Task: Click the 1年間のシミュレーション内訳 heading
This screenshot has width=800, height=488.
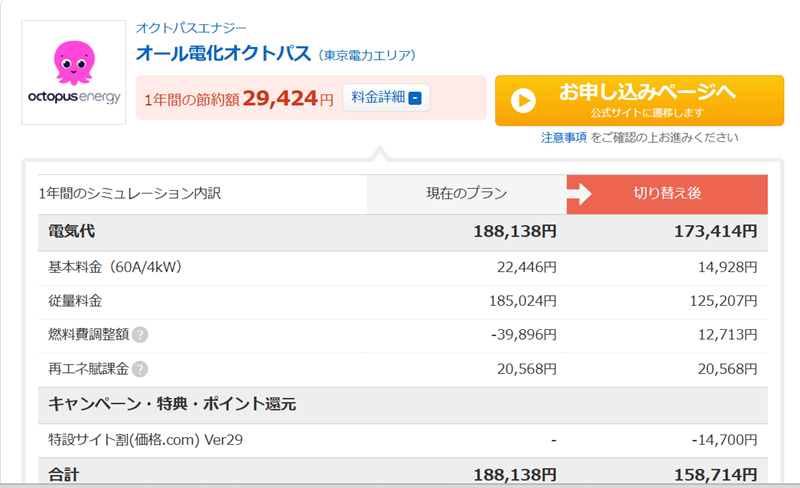Action: coord(130,194)
